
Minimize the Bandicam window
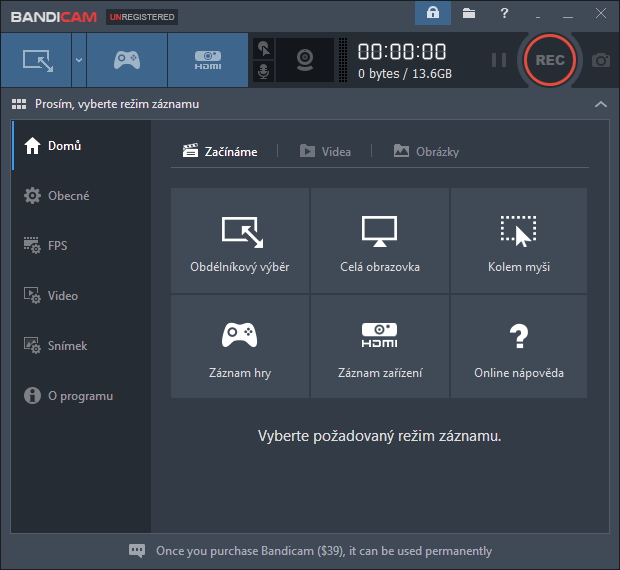tap(568, 16)
